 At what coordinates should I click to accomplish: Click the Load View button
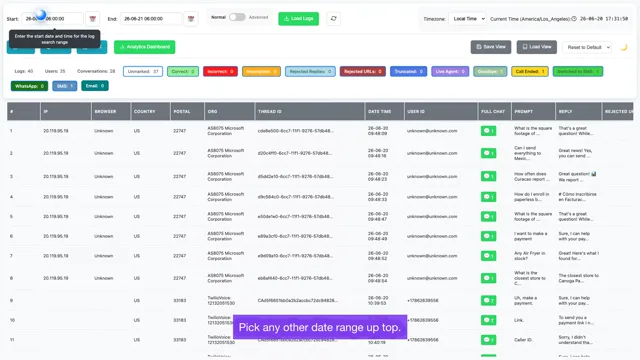pyautogui.click(x=537, y=47)
